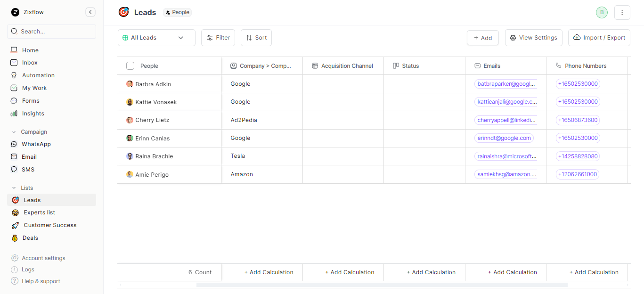The width and height of the screenshot is (644, 294).
Task: Collapse the Lists section
Action: click(14, 188)
